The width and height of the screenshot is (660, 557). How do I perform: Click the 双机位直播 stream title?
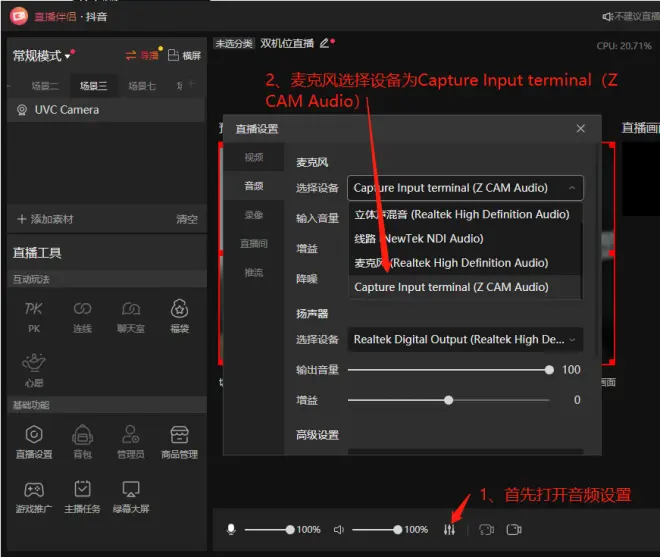(x=287, y=43)
